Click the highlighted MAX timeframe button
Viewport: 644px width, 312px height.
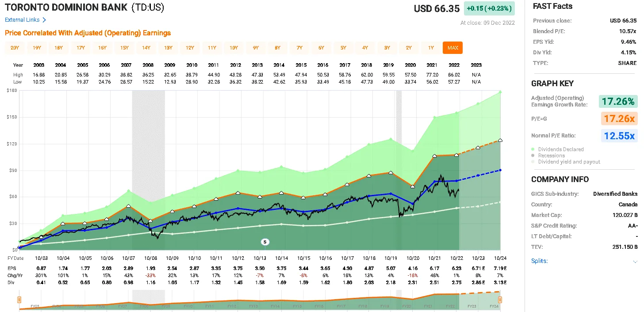452,48
